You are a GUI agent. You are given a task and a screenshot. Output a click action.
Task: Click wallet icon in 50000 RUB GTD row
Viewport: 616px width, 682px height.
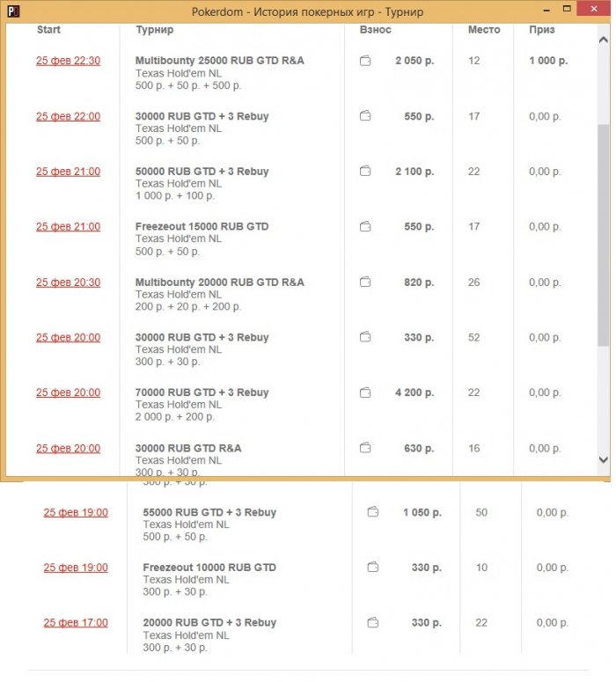[x=365, y=172]
